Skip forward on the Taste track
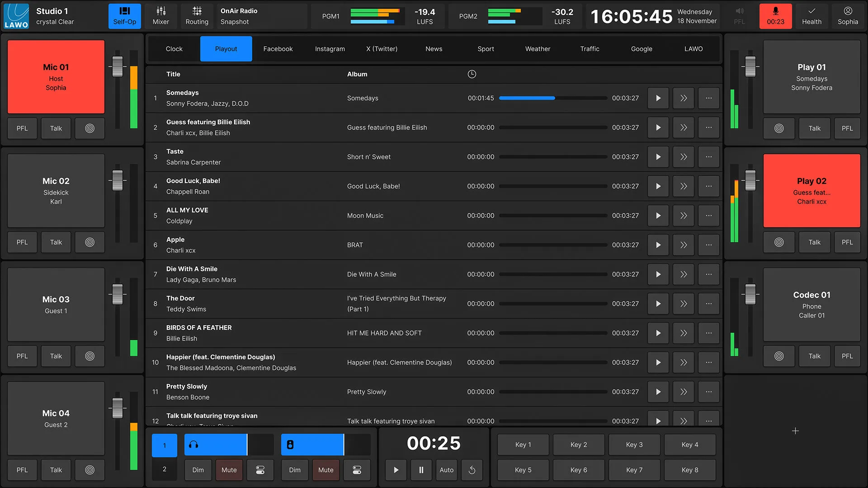 683,157
